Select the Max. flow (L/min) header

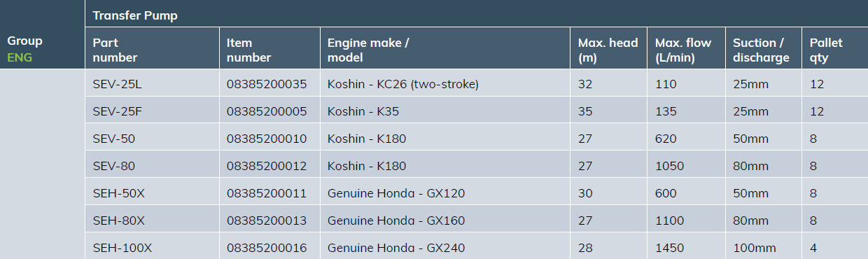point(682,50)
